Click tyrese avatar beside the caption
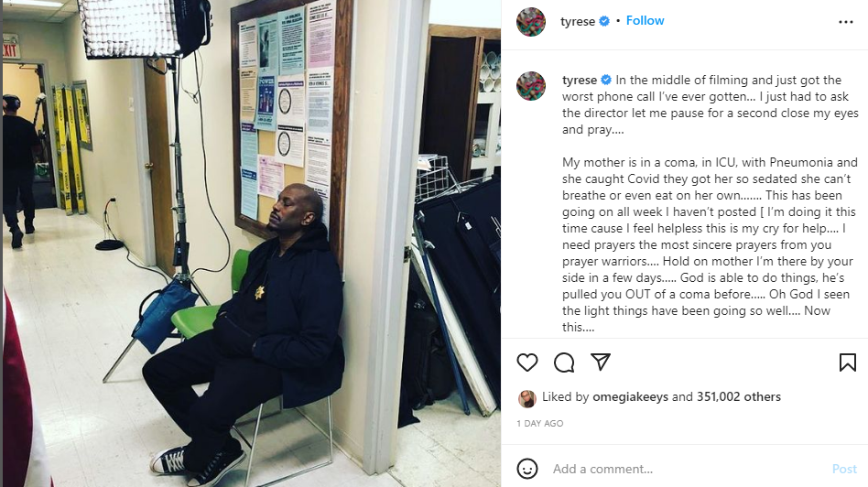The image size is (868, 487). point(531,86)
